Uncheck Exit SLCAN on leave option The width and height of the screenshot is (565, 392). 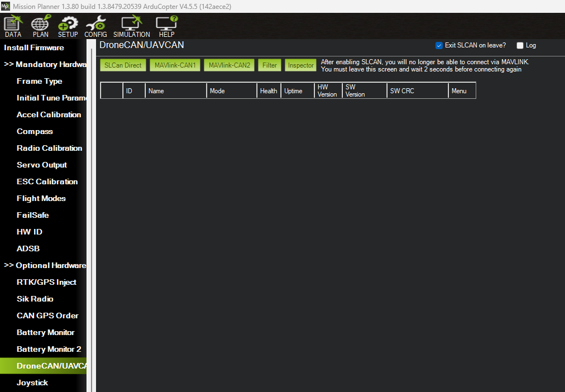[439, 45]
